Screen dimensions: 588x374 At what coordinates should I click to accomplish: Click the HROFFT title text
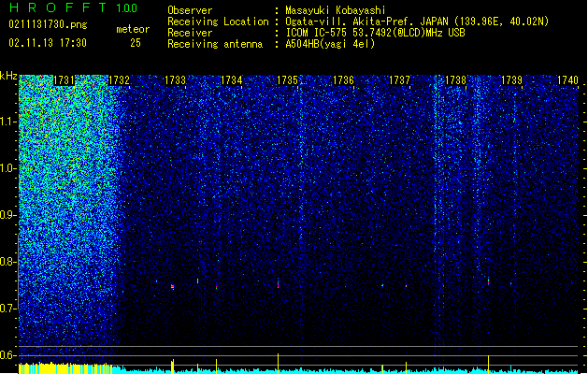pos(59,7)
